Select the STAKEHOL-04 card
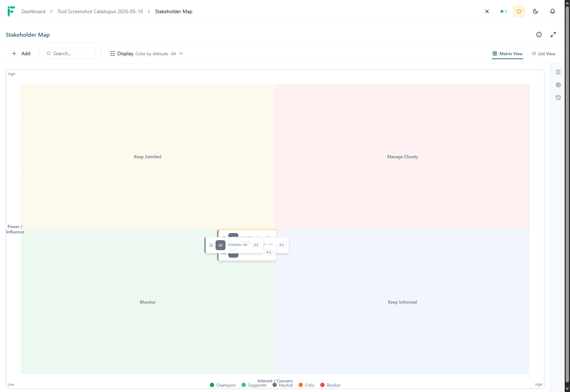Screen dimensions: 570x392 tap(234, 245)
